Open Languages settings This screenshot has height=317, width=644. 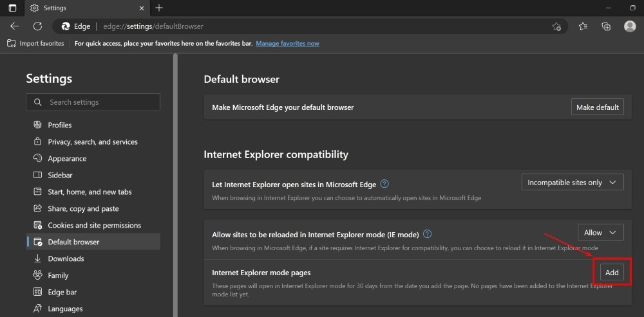[x=93, y=309]
